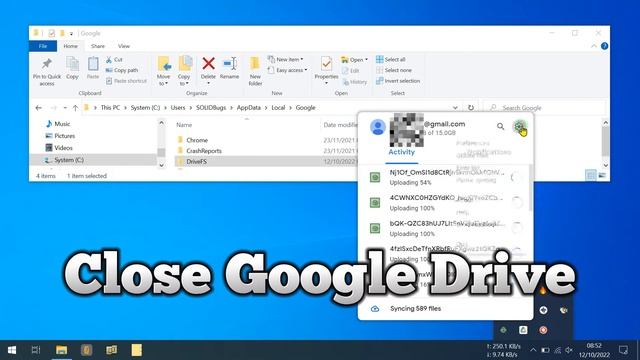Click Cut in Clipboard group
Viewport: 640px width, 360px height.
tap(114, 60)
